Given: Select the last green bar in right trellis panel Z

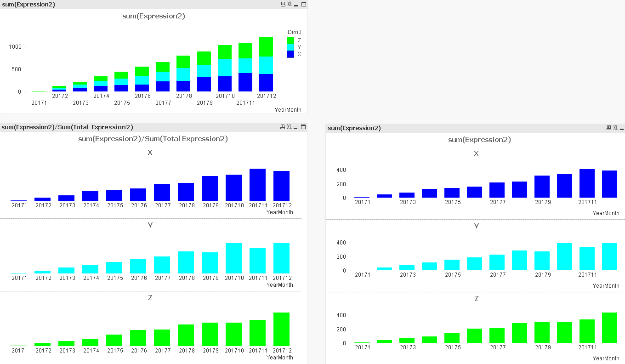Looking at the screenshot, I should [x=609, y=328].
